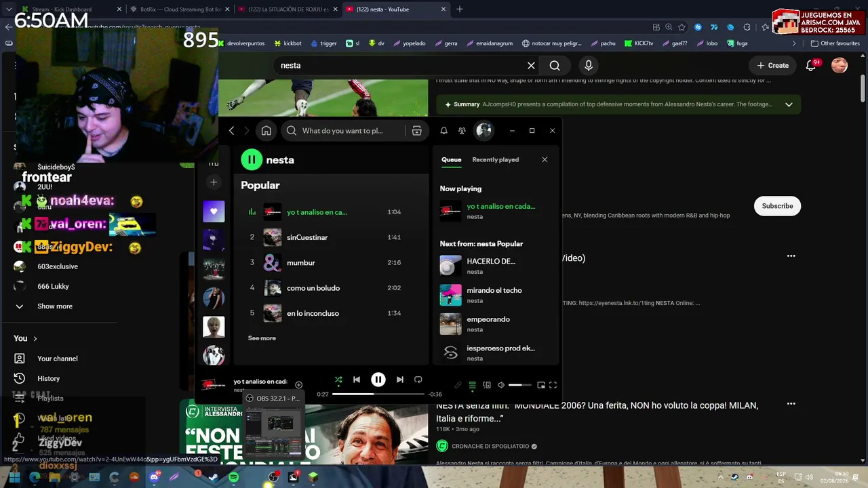Screen dimensions: 868x488
Task: Submit the YouTube search with magnifier
Action: [555, 66]
